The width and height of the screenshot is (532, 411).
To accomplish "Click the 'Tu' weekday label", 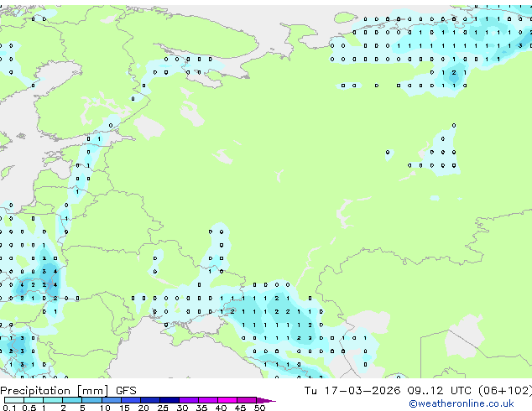I will click(x=310, y=391).
